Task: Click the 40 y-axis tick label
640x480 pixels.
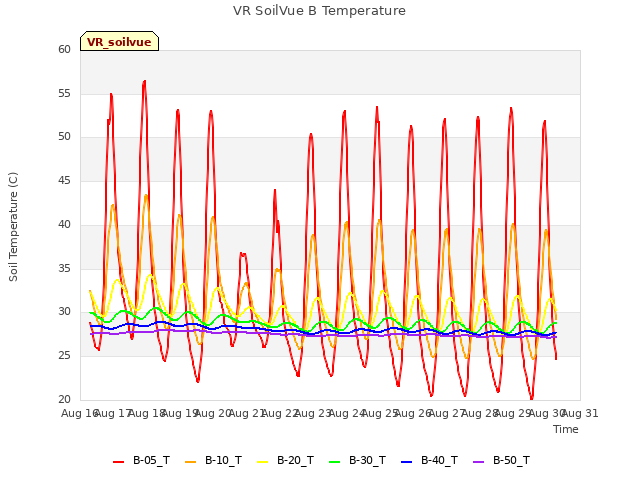Action: 64,224
